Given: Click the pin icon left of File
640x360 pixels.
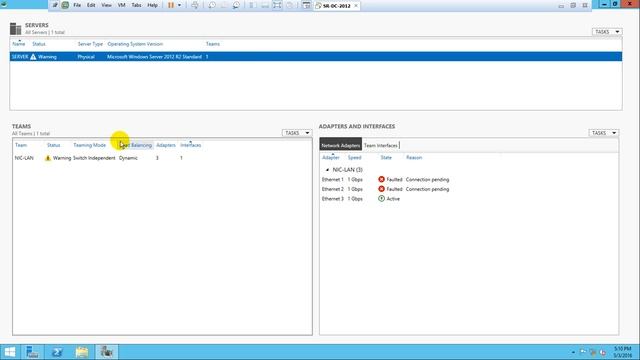Looking at the screenshot, I should (x=55, y=5).
